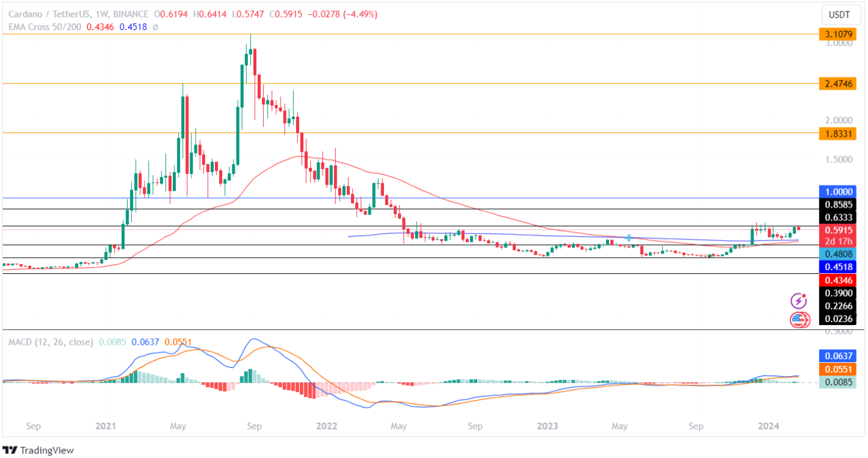Image resolution: width=868 pixels, height=458 pixels.
Task: Click the 1W timeframe label in title
Action: coord(102,14)
